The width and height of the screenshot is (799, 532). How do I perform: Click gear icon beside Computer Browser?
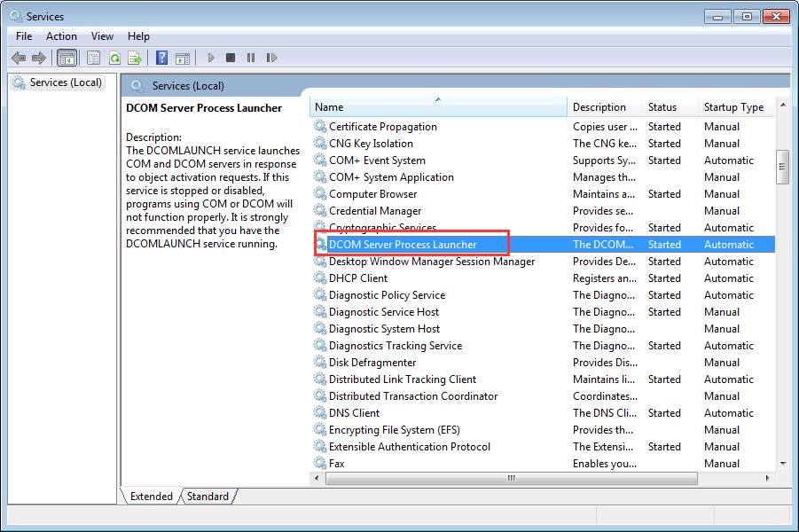[x=320, y=193]
